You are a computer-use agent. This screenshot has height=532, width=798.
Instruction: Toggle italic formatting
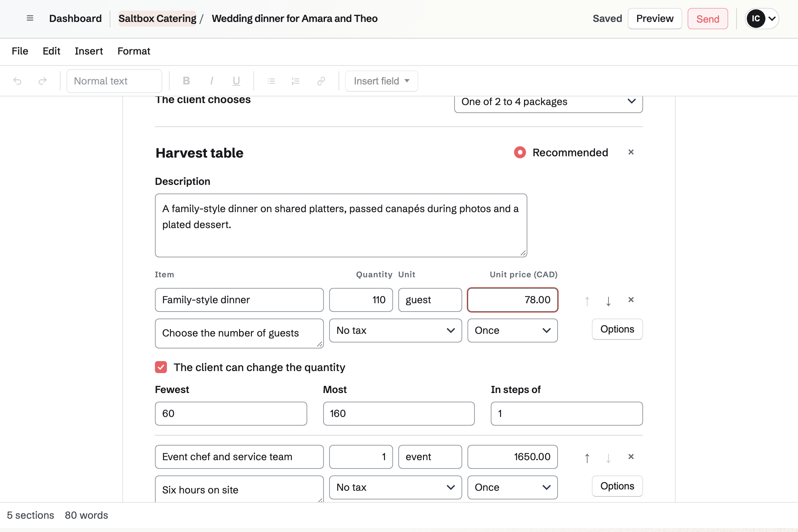coord(211,81)
